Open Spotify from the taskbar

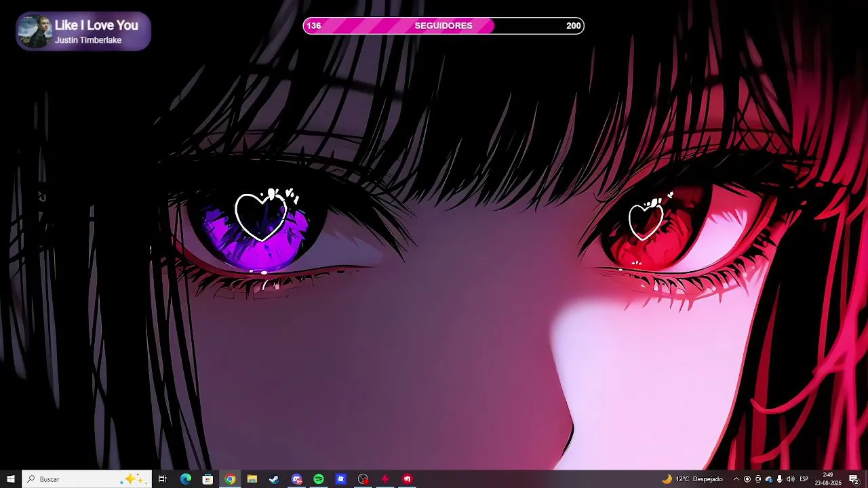(x=319, y=479)
